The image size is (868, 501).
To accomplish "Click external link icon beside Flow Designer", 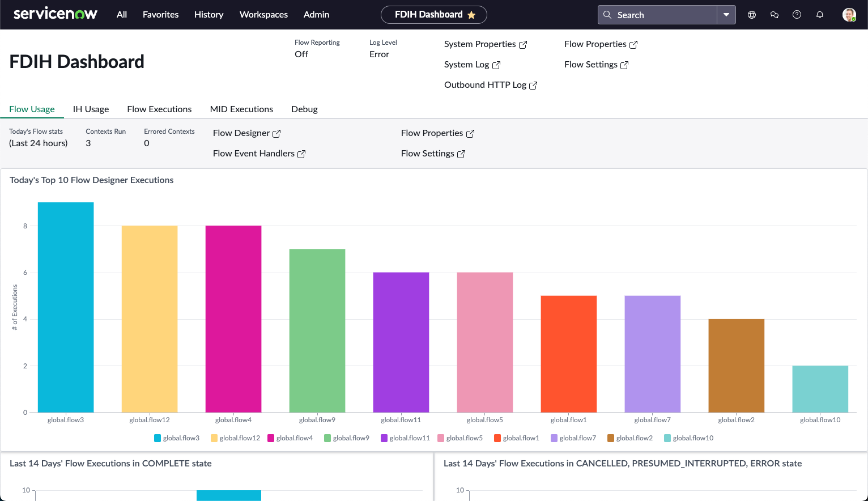I will (276, 133).
